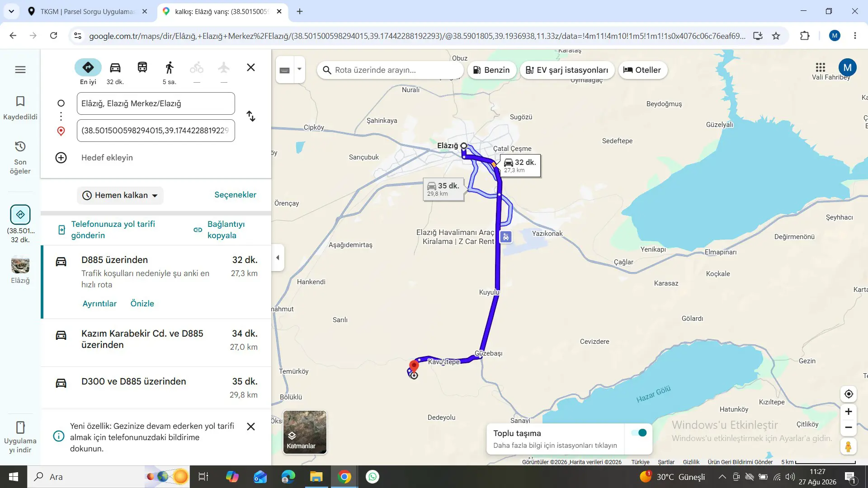Bookmark this page with the star icon

point(776,36)
